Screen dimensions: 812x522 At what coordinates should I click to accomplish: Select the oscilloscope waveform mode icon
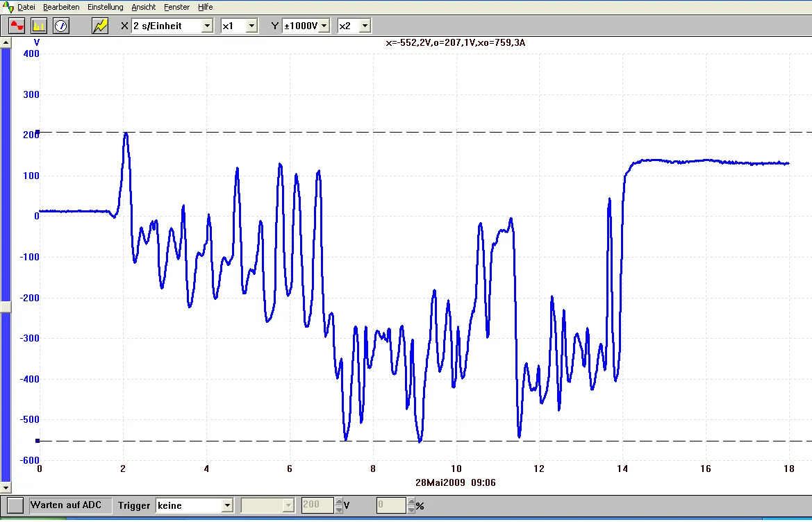(x=17, y=26)
